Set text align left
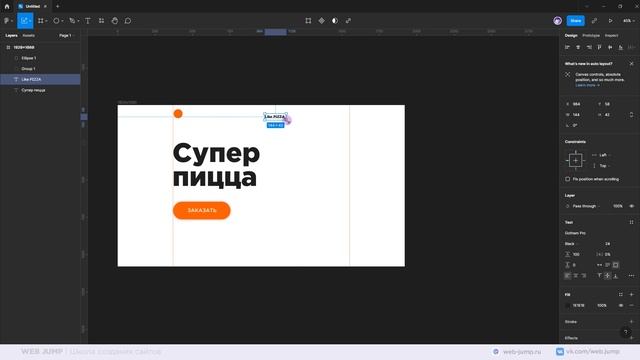Image resolution: width=640 pixels, height=360 pixels. [x=567, y=276]
